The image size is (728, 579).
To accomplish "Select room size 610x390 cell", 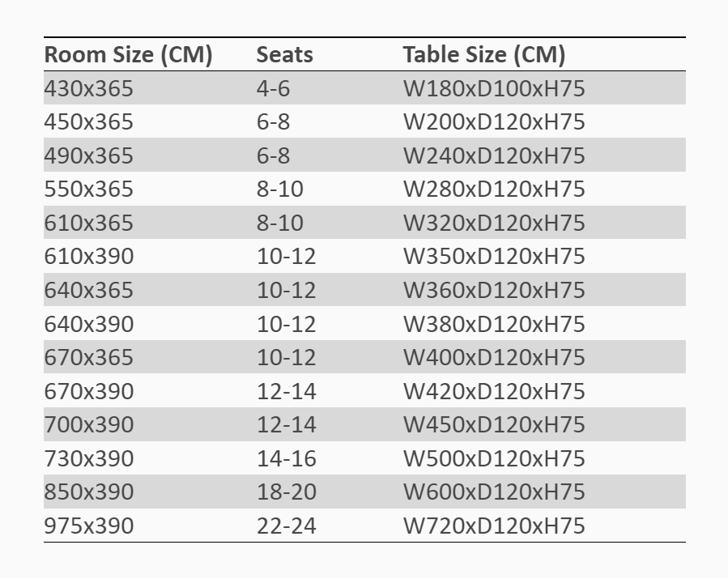I will [x=88, y=257].
